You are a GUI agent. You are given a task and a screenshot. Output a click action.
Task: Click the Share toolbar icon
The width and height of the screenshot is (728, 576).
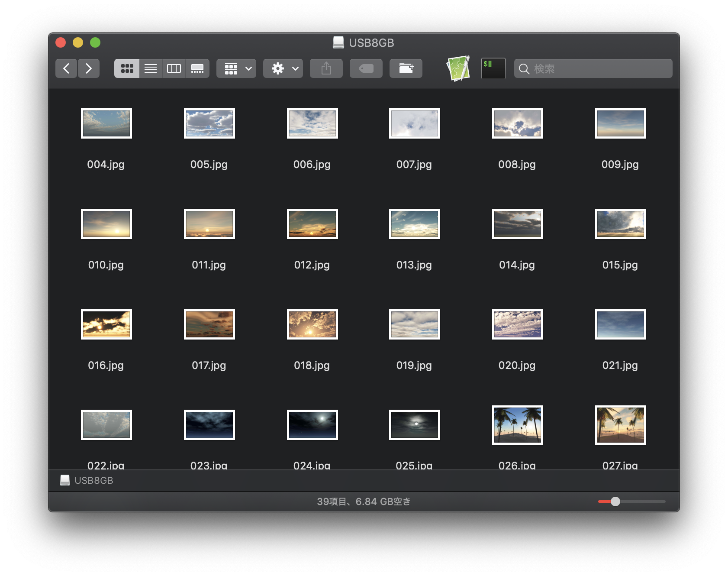pos(326,68)
